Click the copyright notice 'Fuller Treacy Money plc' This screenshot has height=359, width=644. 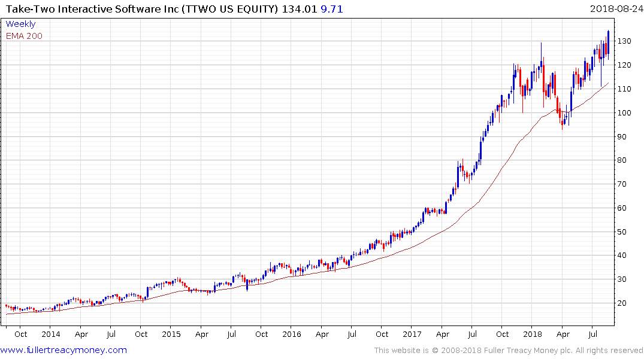(528, 351)
